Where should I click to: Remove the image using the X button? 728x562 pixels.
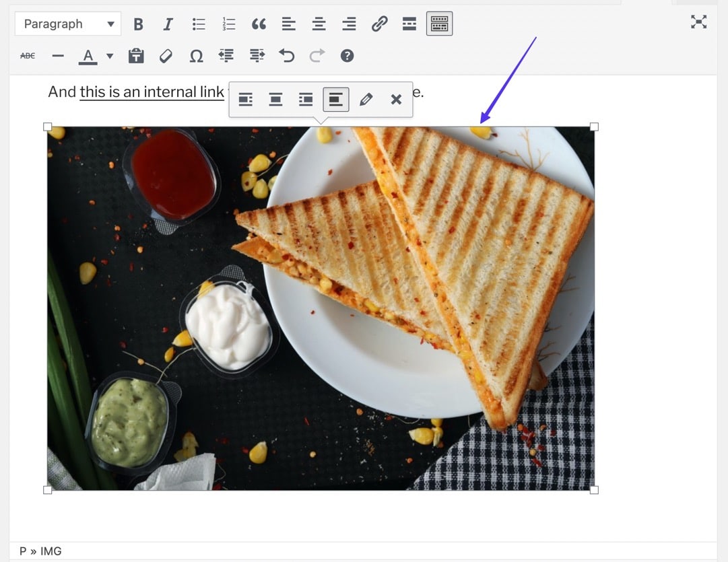click(x=395, y=99)
